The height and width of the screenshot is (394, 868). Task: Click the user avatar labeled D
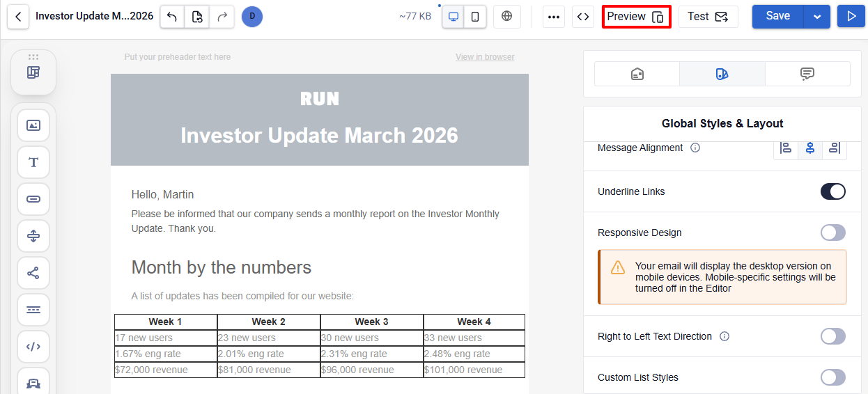pyautogui.click(x=252, y=17)
